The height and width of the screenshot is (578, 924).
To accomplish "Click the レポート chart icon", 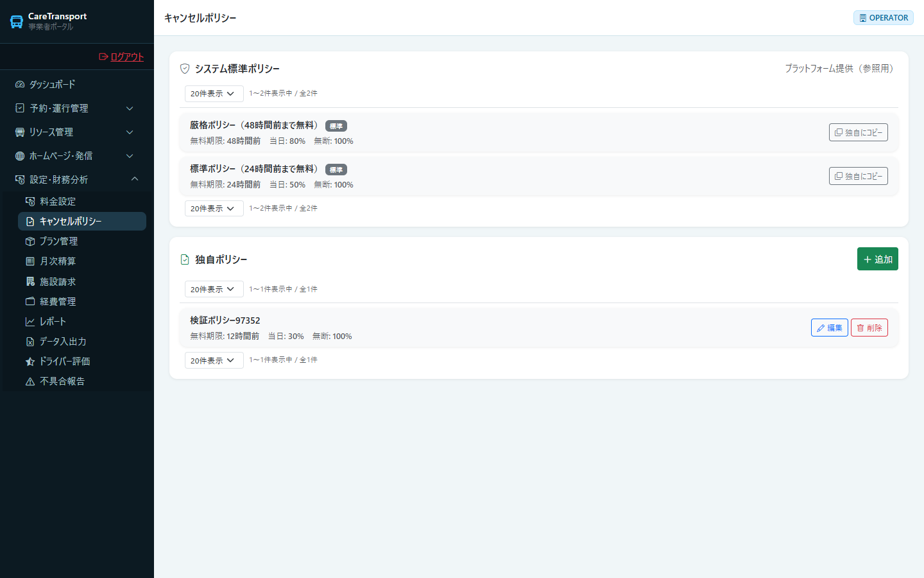I will [x=30, y=321].
